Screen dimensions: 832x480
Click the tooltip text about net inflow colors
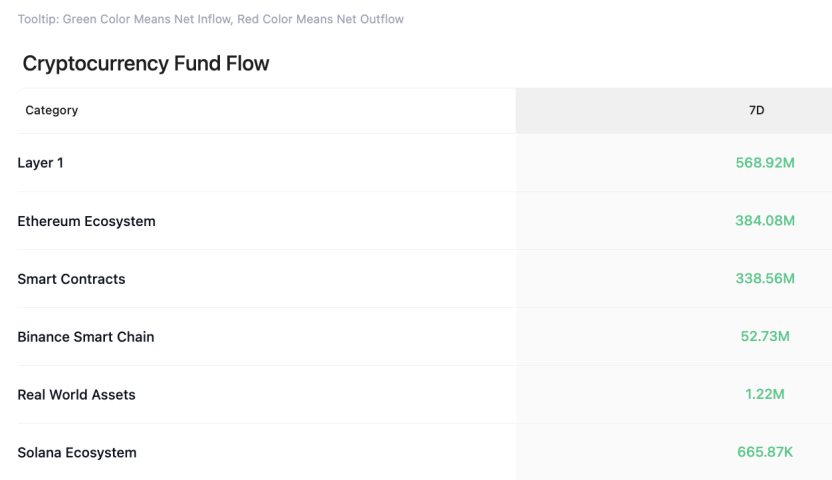pos(211,19)
